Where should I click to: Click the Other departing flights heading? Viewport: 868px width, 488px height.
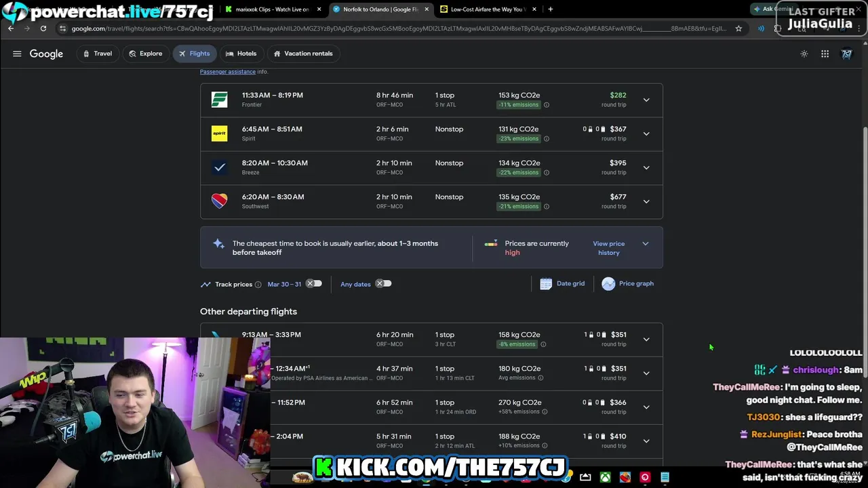click(x=248, y=312)
